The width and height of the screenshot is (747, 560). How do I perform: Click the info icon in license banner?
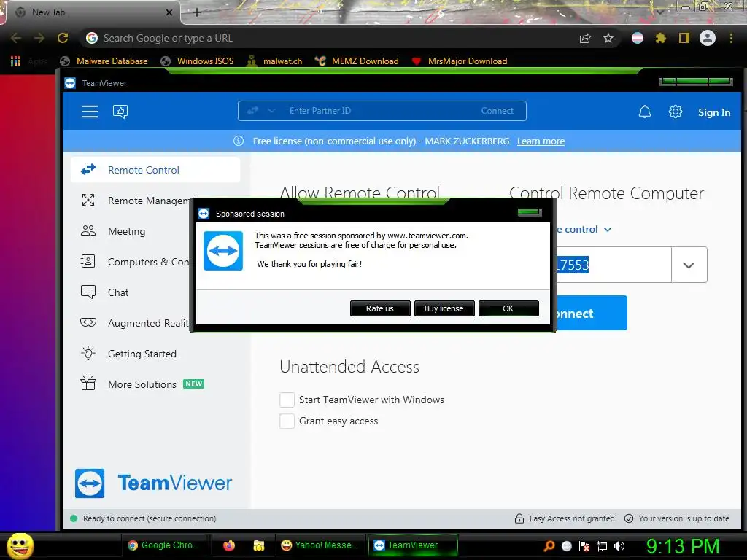(239, 141)
